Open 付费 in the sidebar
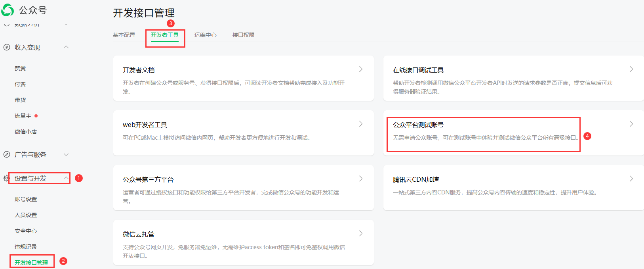This screenshot has height=269, width=644. point(20,84)
